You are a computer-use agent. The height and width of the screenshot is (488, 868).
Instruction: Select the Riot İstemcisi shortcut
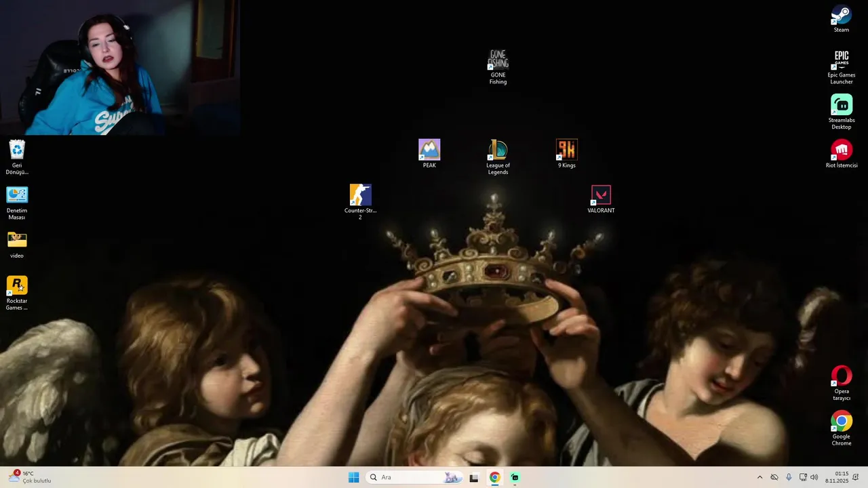point(841,154)
